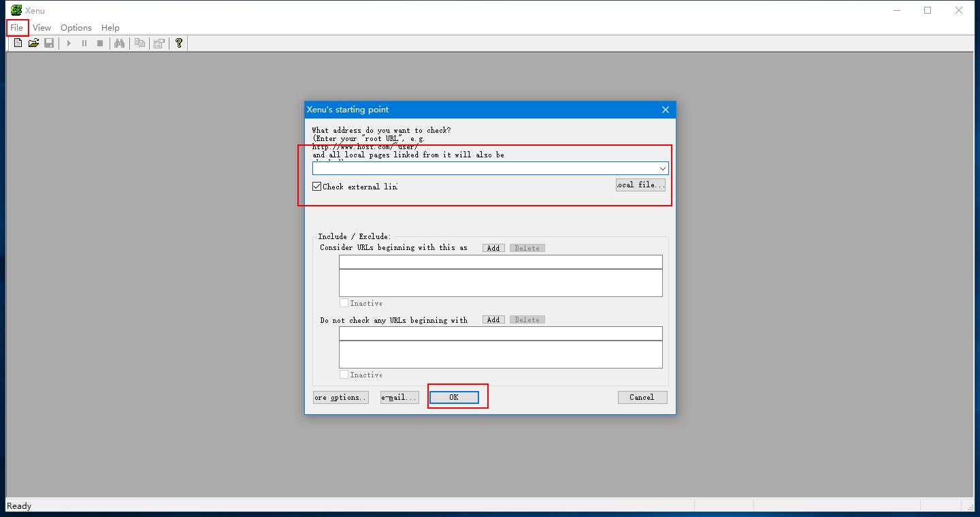Open the File menu

click(17, 27)
